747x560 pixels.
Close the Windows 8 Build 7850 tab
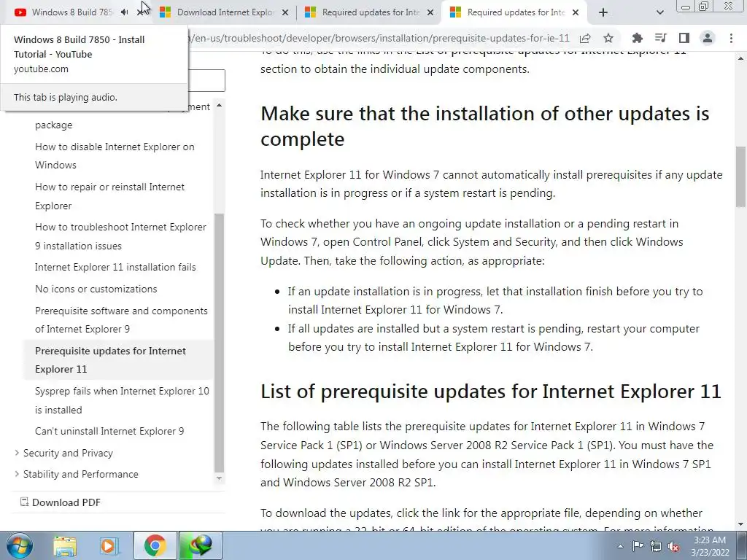click(x=141, y=12)
